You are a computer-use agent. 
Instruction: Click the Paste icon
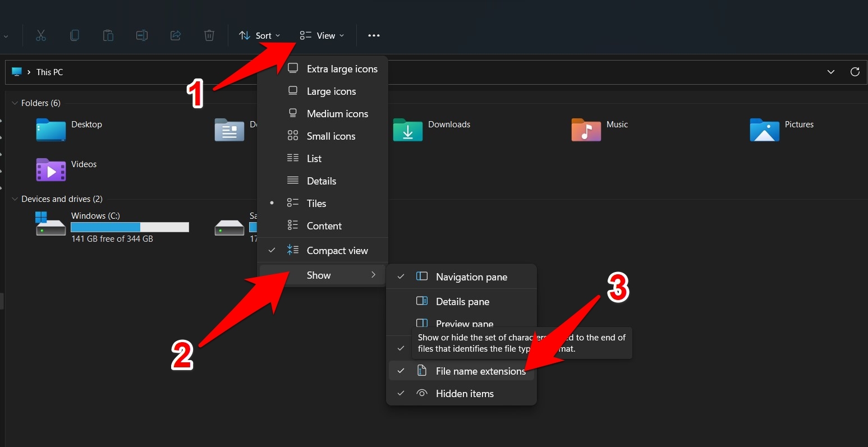pos(108,35)
